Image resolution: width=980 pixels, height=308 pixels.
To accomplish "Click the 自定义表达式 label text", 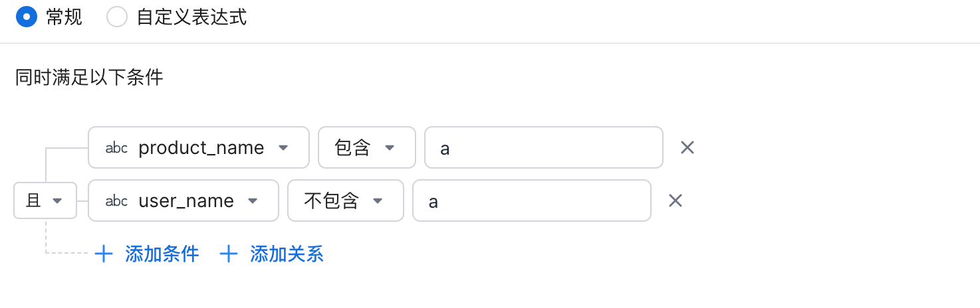I will 191,17.
